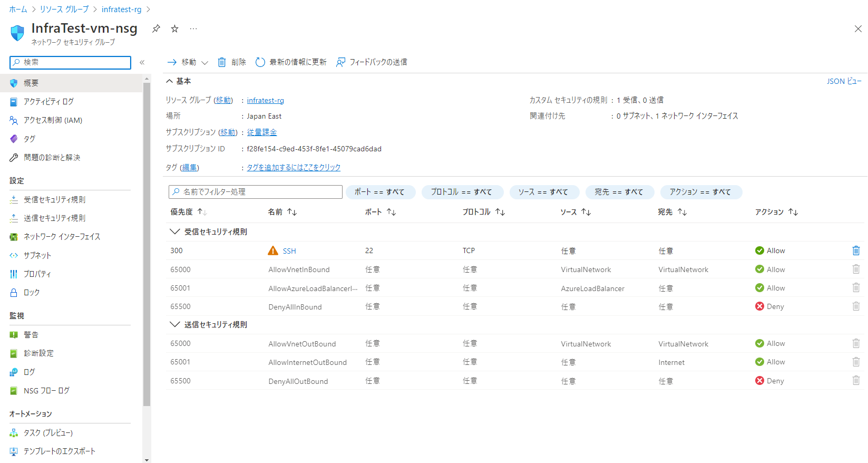
Task: Sort by プロトコル column
Action: [x=484, y=212]
